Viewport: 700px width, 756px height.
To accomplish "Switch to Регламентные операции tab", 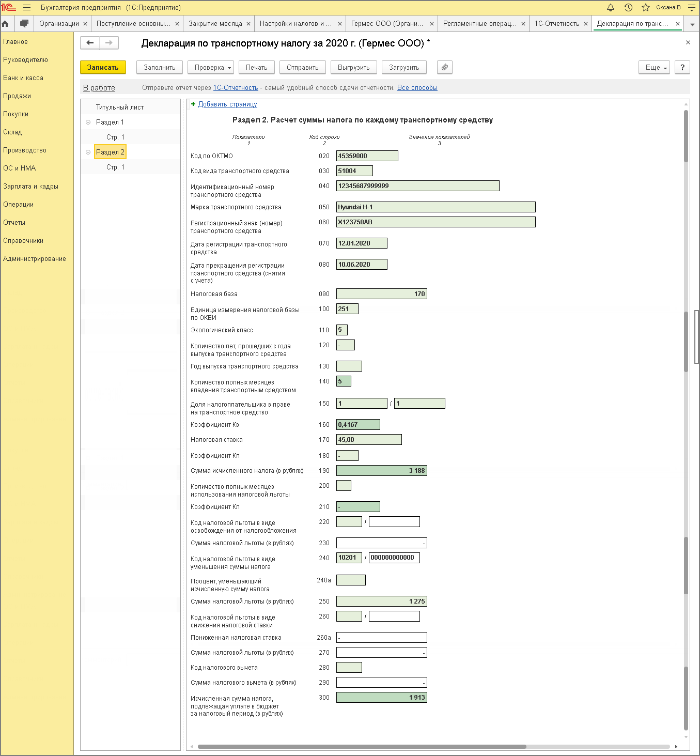I will [480, 24].
